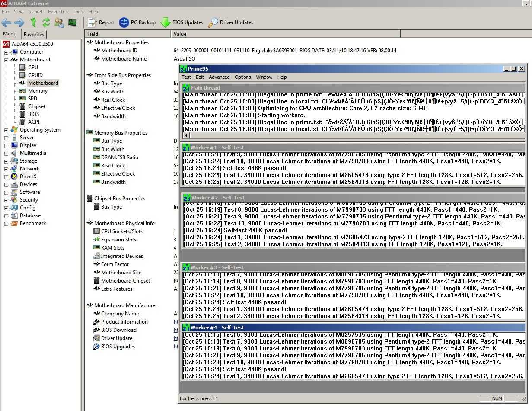Image resolution: width=532 pixels, height=411 pixels.
Task: Click the Security tree icon
Action: [x=14, y=200]
